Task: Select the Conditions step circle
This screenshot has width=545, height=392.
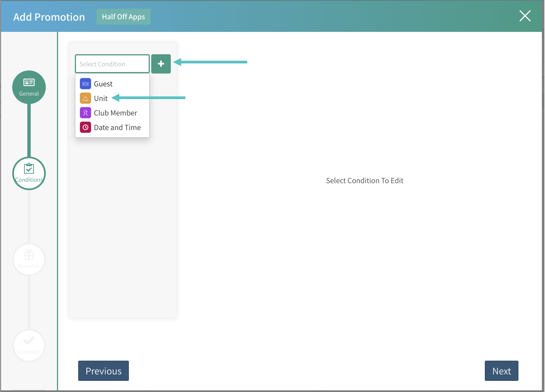Action: 29,173
